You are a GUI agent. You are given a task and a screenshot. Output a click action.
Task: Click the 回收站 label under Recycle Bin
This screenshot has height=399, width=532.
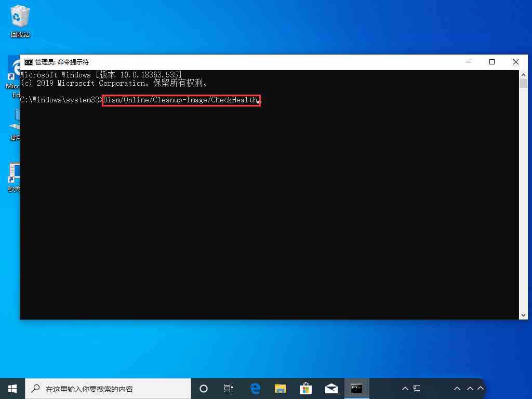coord(20,35)
